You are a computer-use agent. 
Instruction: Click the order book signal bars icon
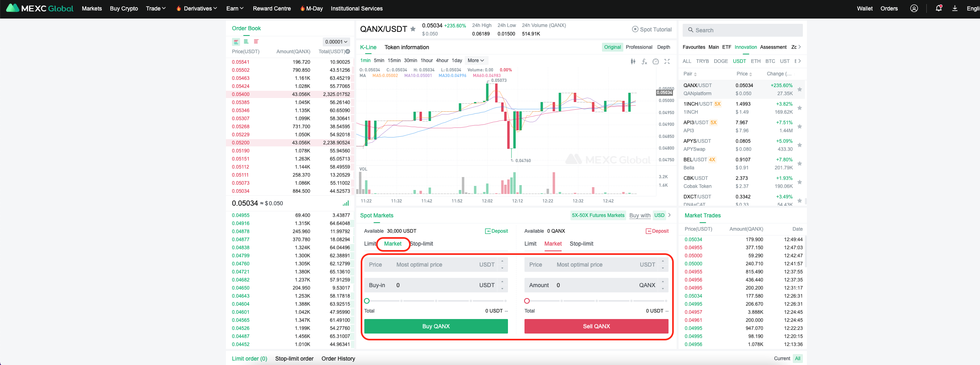click(x=346, y=203)
